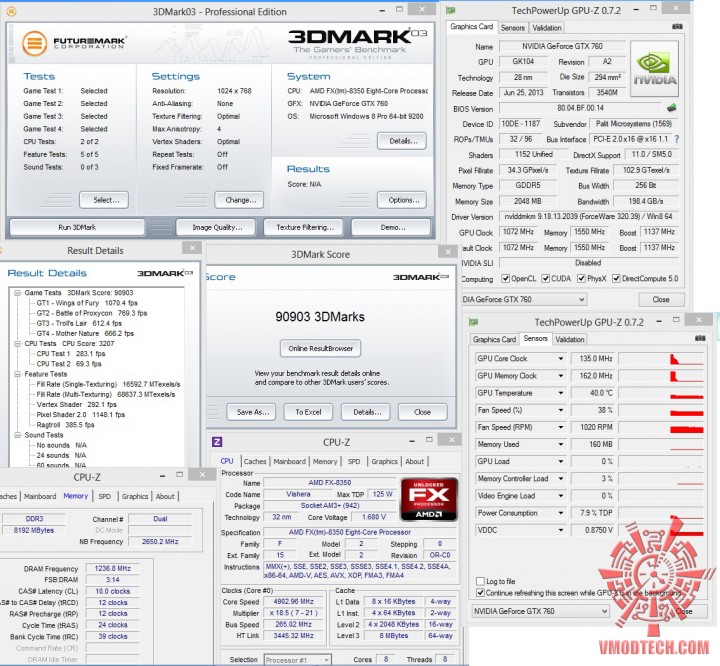Switch to Sensors tab in top GPU-Z window

pyautogui.click(x=512, y=28)
